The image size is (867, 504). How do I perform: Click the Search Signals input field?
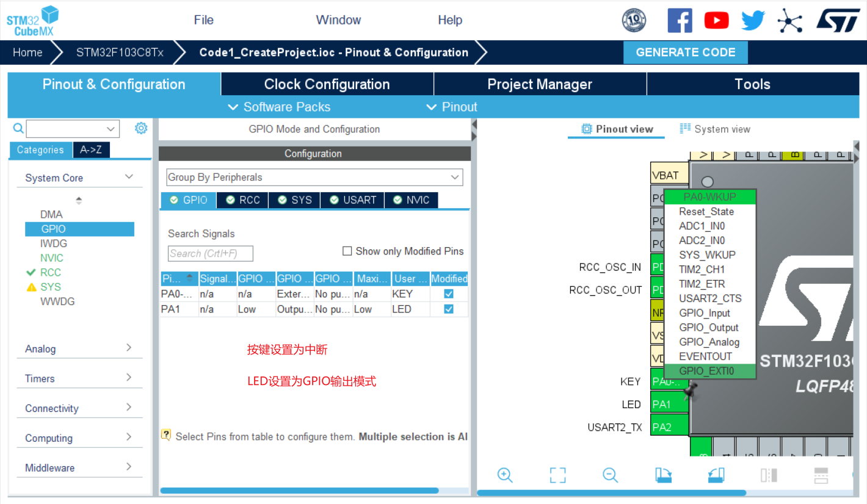click(211, 253)
